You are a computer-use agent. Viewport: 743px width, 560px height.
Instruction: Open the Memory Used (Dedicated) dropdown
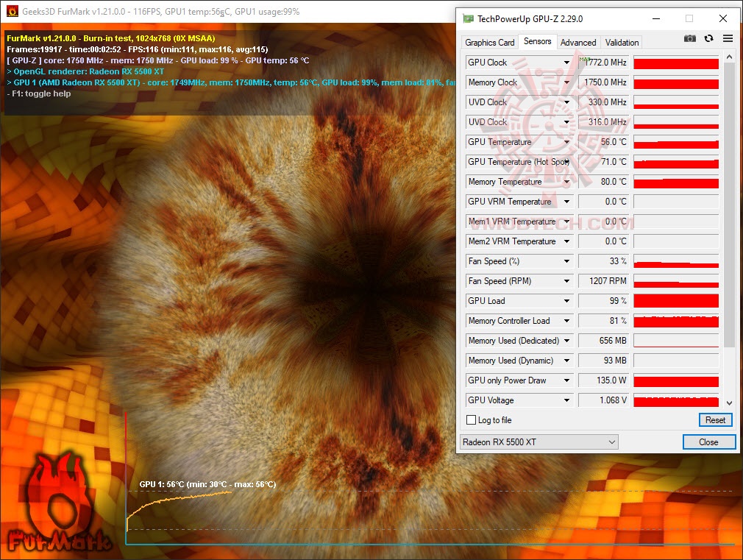point(566,341)
